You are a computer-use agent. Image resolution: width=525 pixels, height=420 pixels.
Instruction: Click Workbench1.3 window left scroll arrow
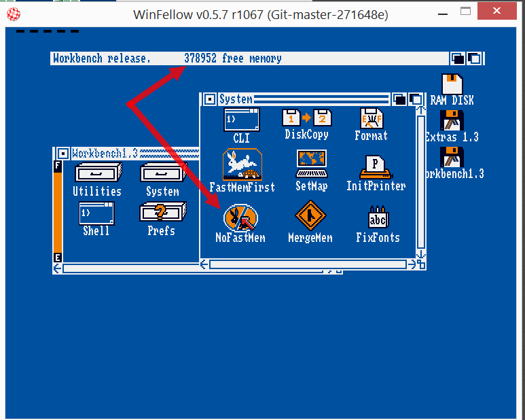(x=58, y=268)
